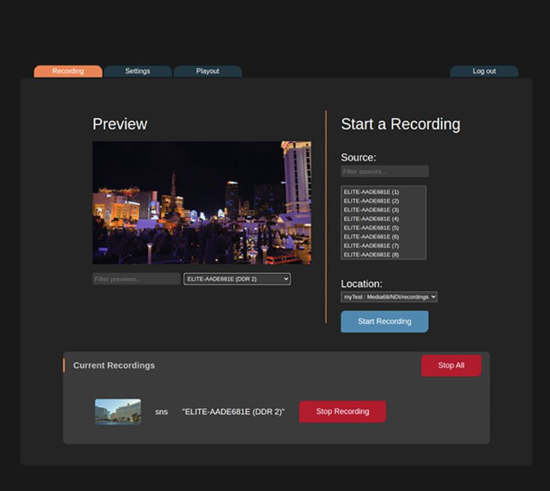Click the sns recording label

coord(161,412)
